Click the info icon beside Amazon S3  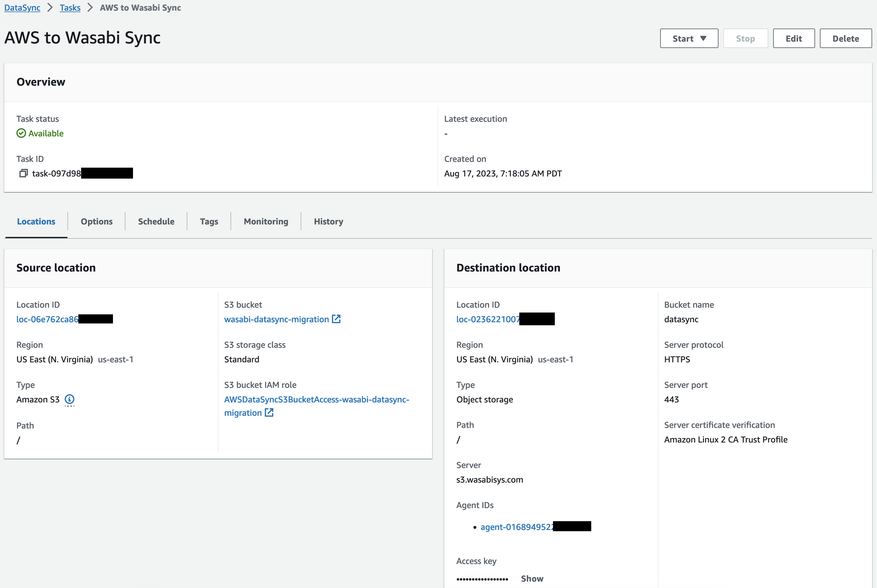pyautogui.click(x=69, y=399)
